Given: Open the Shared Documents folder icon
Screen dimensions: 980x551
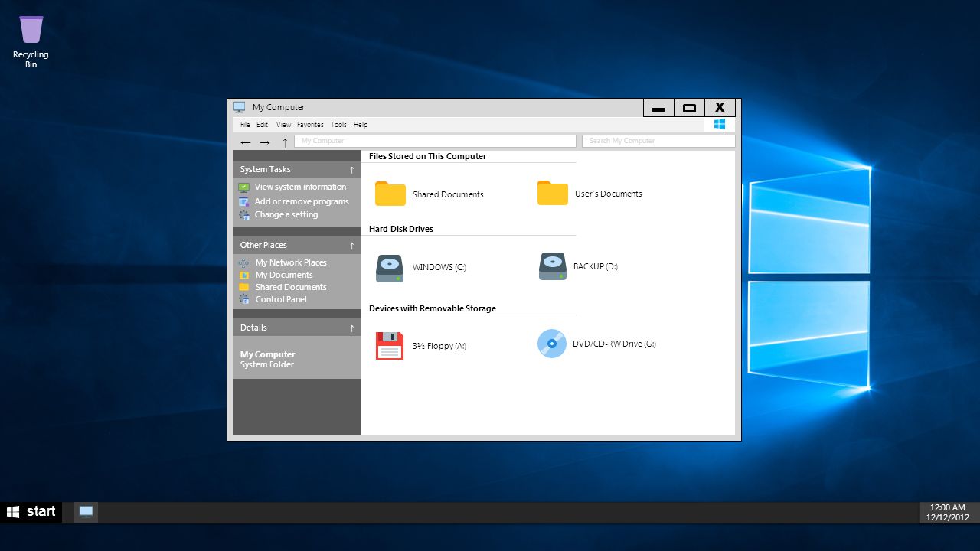Looking at the screenshot, I should pyautogui.click(x=390, y=194).
